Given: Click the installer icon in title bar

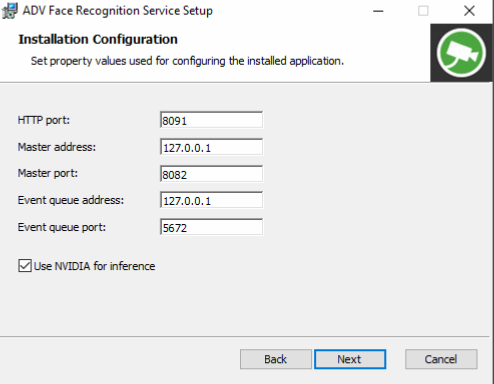Looking at the screenshot, I should point(9,11).
